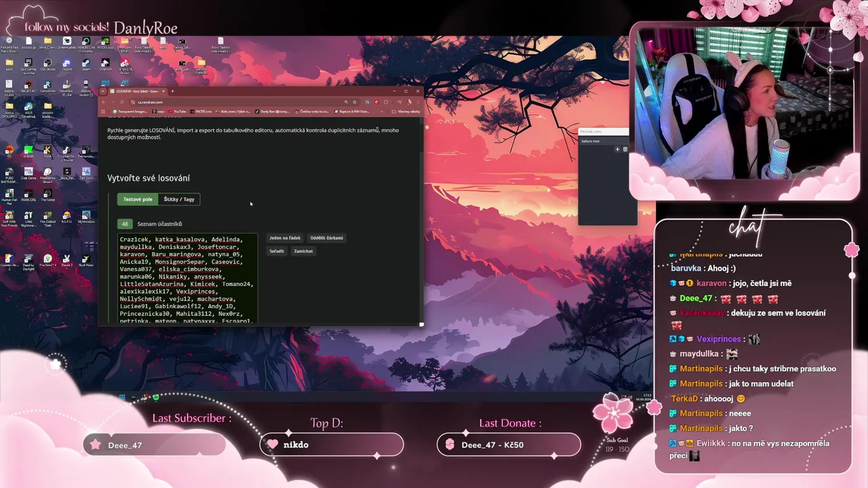This screenshot has height=488, width=868.
Task: Open the MyVoiceZoo desktop icon
Action: [86, 218]
